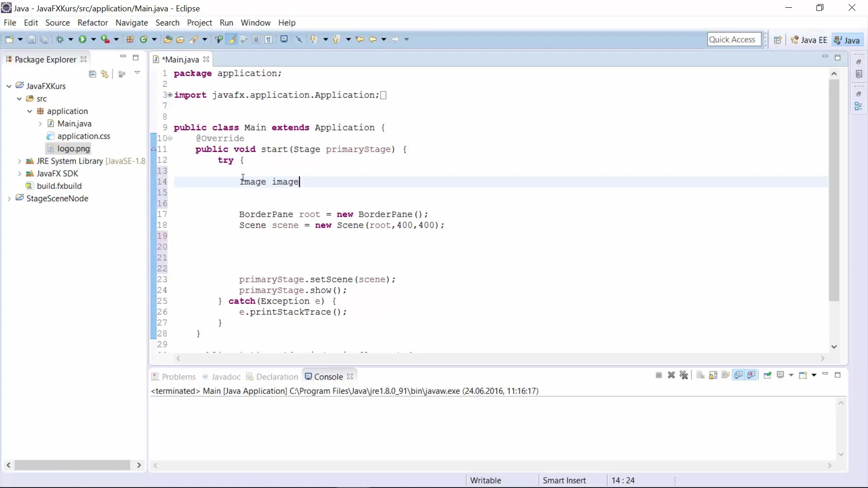Viewport: 868px width, 488px height.
Task: Expand the JRE System Library node
Action: click(19, 161)
